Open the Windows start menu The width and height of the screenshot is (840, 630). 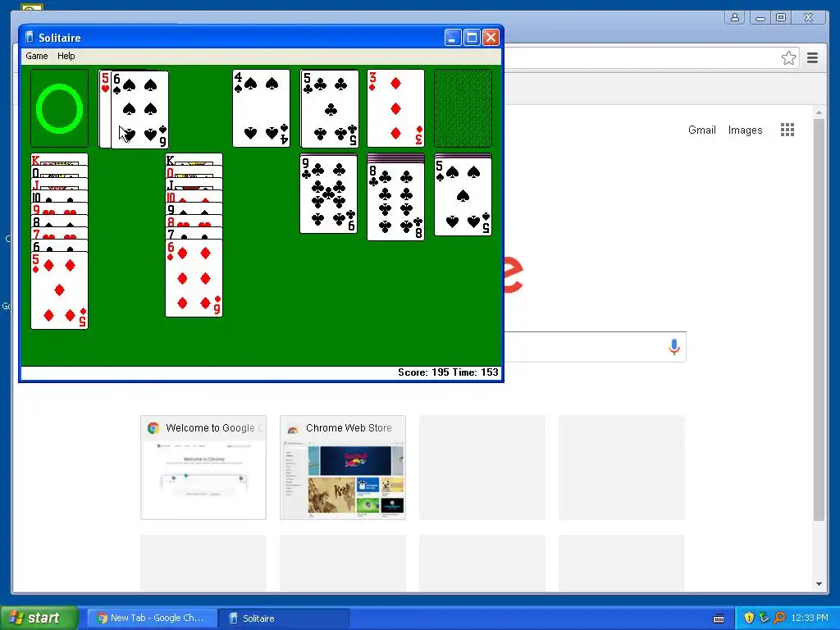[x=39, y=619]
